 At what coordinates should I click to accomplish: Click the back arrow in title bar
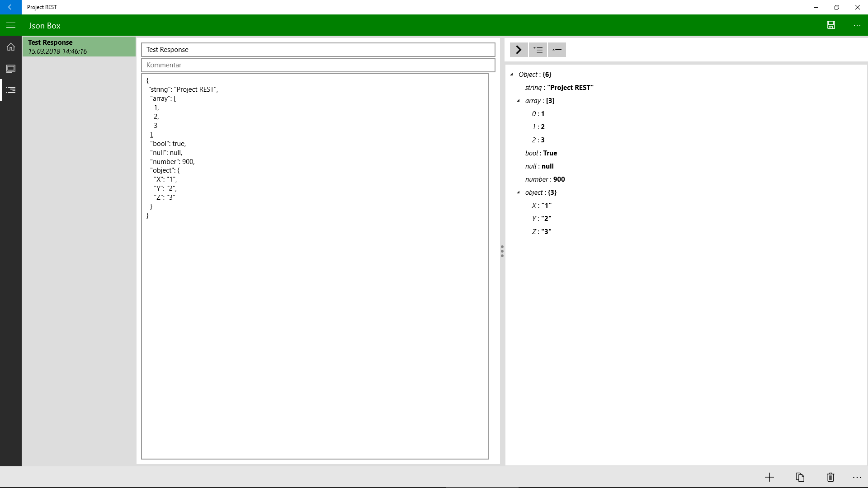tap(10, 7)
